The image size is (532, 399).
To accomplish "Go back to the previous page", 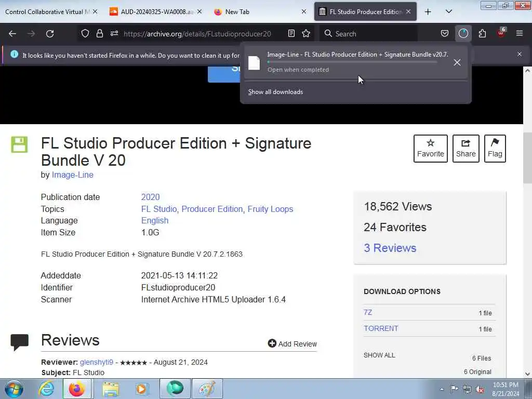I will pos(12,34).
